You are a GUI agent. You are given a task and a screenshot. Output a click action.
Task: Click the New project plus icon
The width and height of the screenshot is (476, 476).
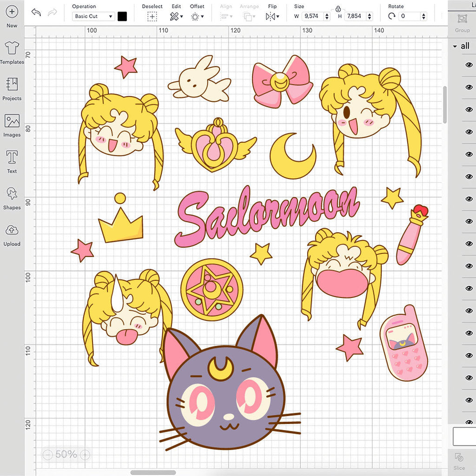[x=12, y=12]
